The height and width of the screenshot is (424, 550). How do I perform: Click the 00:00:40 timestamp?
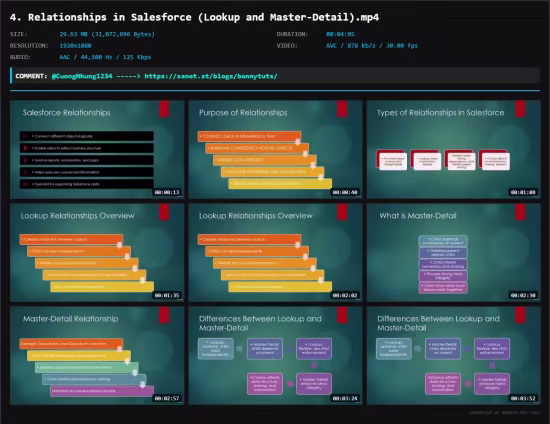point(345,192)
